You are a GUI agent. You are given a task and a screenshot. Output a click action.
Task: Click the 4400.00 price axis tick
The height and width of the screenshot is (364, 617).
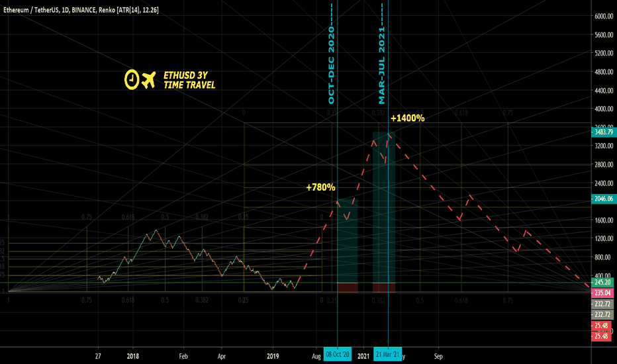pyautogui.click(x=604, y=91)
